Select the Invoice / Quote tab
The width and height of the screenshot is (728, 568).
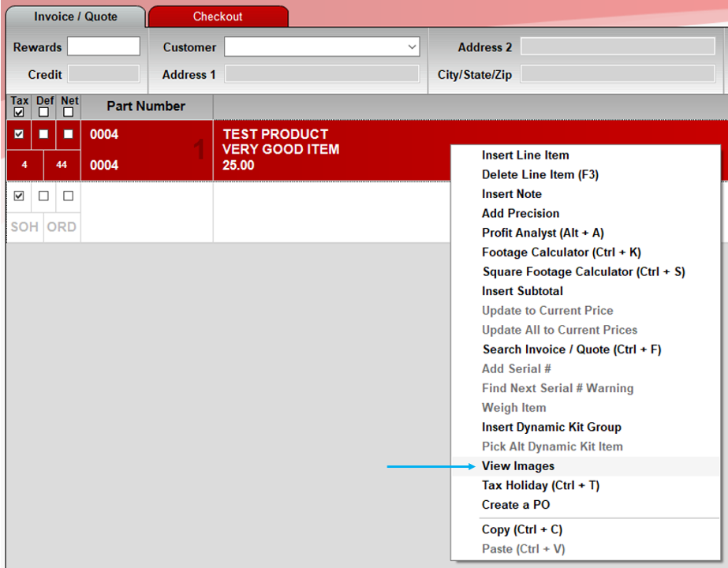(76, 17)
